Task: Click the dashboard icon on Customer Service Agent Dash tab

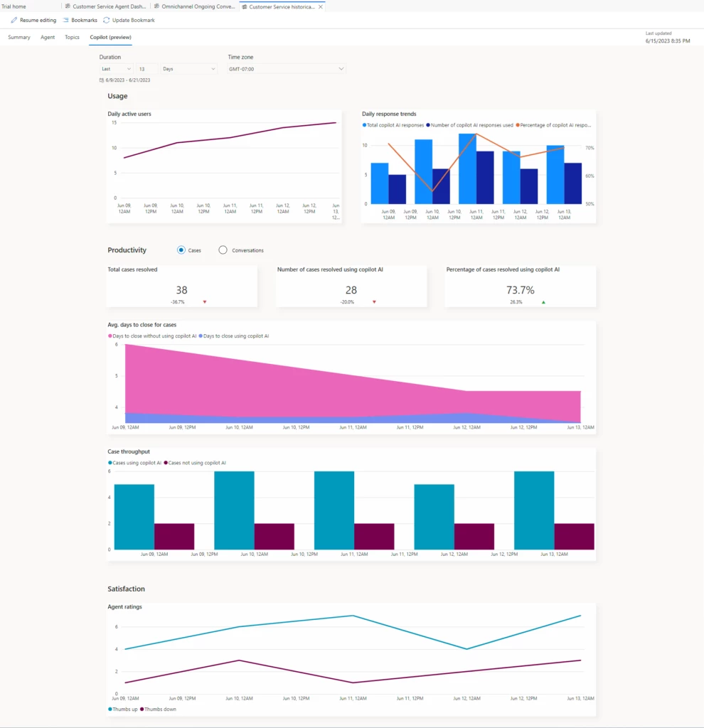Action: coord(68,7)
